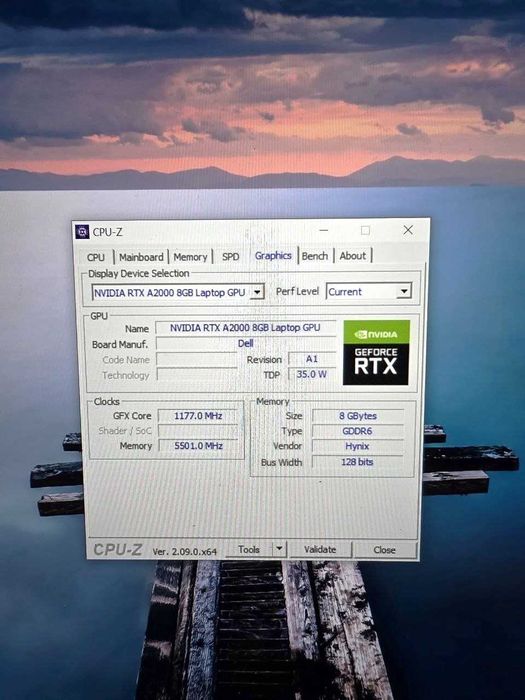Expand the Tools dropdown arrow
Viewport: 525px width, 700px height.
pyautogui.click(x=279, y=549)
